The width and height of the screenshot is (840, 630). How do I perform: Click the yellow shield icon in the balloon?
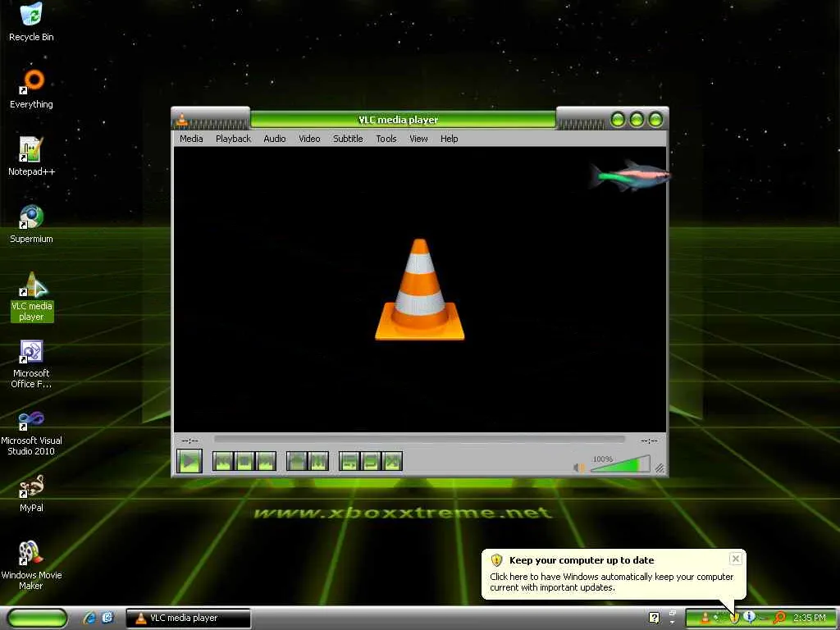pyautogui.click(x=496, y=560)
